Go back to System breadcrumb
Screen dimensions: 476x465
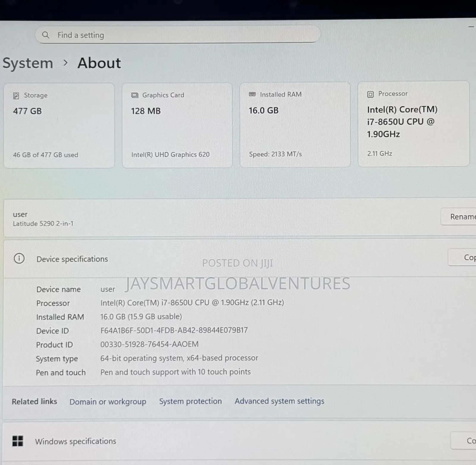[x=28, y=63]
